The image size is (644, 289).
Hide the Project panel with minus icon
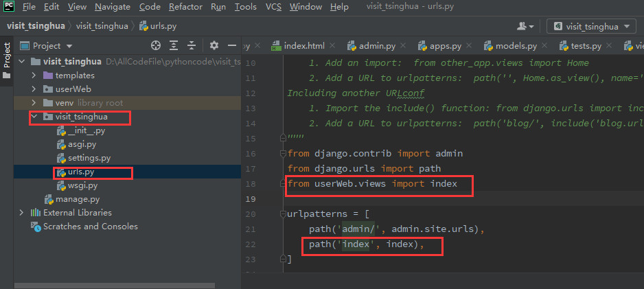[232, 45]
